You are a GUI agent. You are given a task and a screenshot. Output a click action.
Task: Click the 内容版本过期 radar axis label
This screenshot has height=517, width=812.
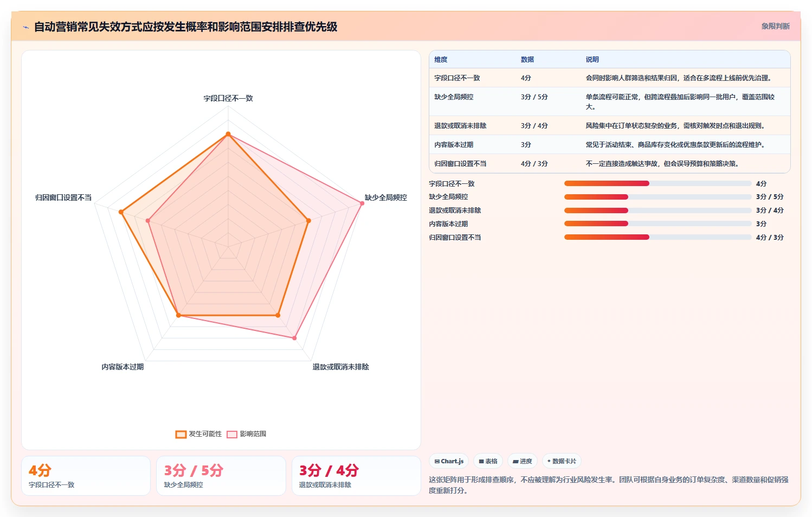tap(123, 367)
